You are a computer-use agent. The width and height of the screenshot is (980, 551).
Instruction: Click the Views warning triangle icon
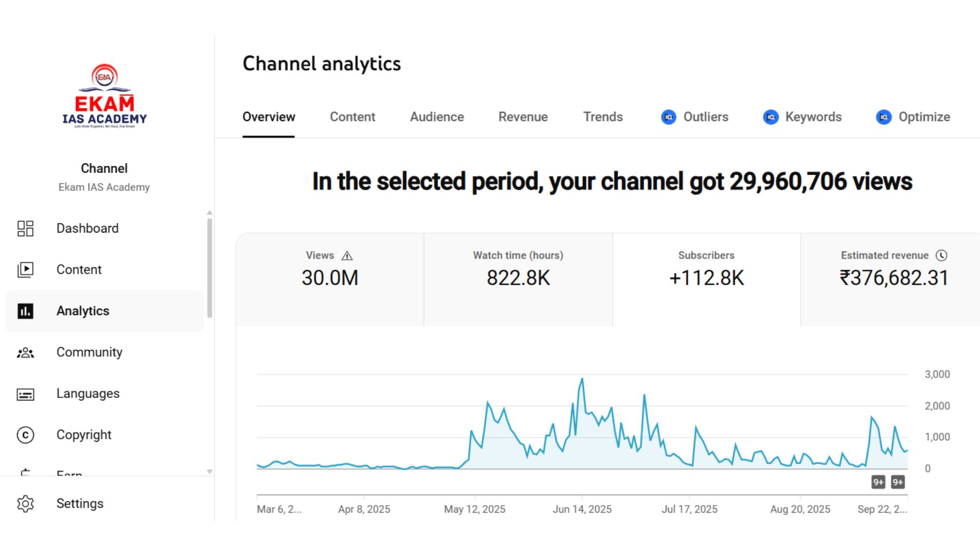coord(347,256)
